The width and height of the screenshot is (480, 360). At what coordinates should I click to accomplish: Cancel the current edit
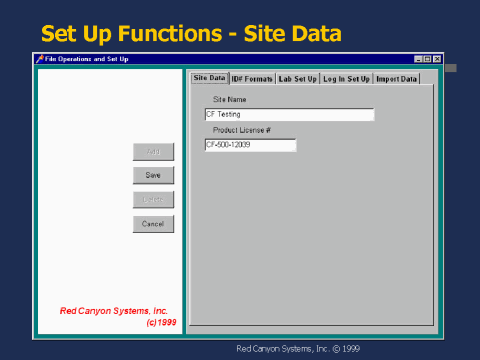click(x=153, y=224)
